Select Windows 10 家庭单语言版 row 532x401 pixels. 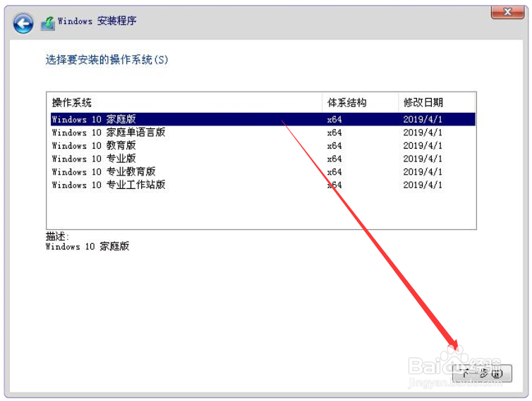click(263, 132)
